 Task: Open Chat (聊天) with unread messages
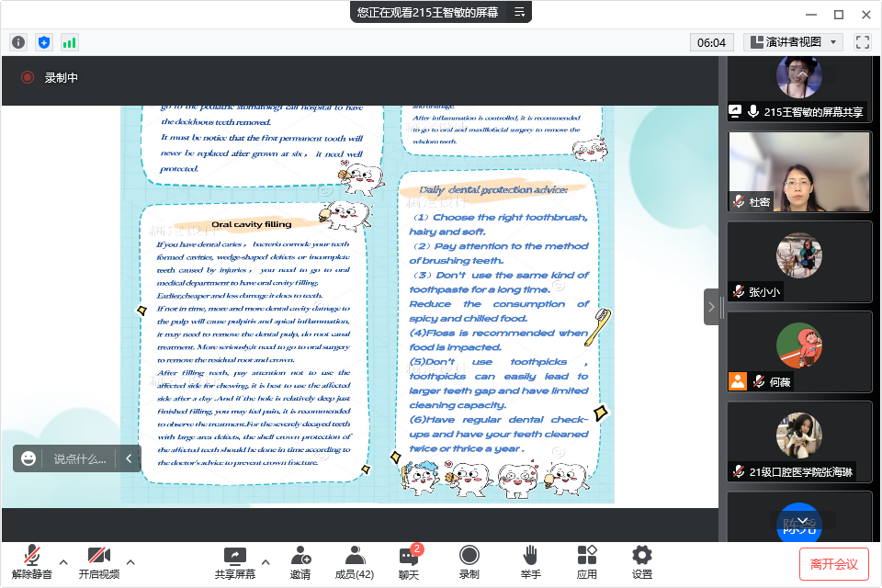409,562
